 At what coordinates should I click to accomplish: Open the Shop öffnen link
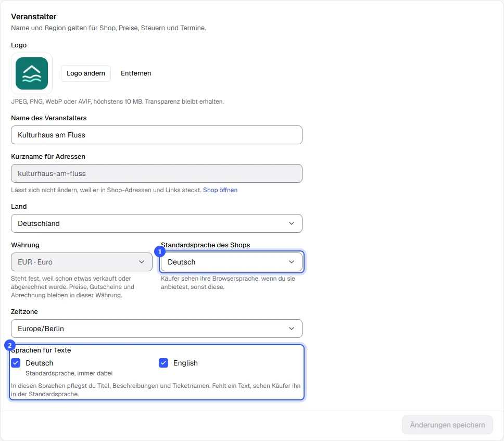click(x=220, y=190)
